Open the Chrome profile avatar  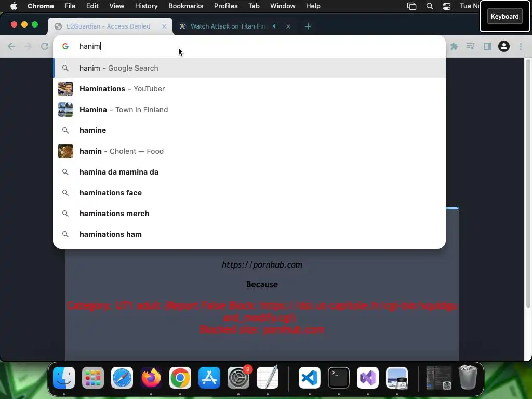(504, 46)
